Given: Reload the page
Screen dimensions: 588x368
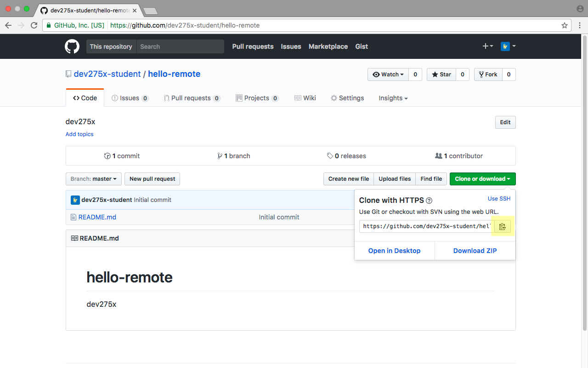Looking at the screenshot, I should coord(34,25).
